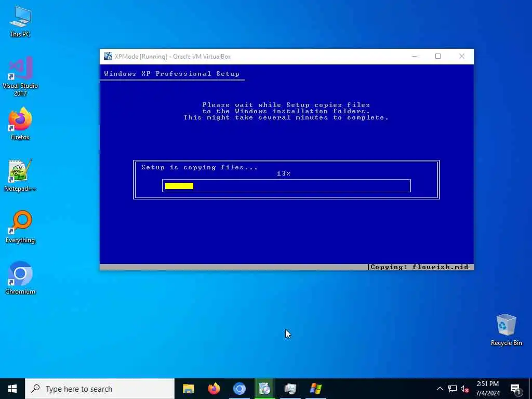This screenshot has width=532, height=399.
Task: Open the Recycle Bin on desktop
Action: point(506,330)
